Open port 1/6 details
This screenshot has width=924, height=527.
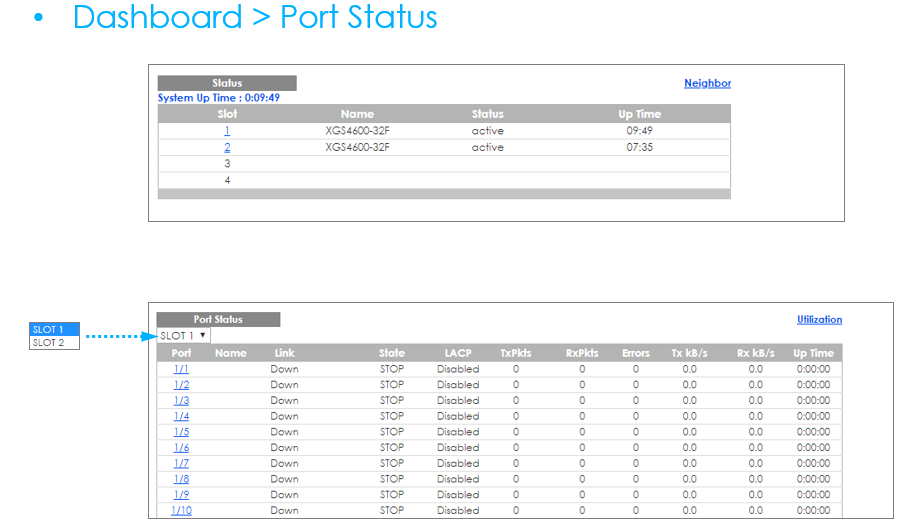click(x=181, y=448)
